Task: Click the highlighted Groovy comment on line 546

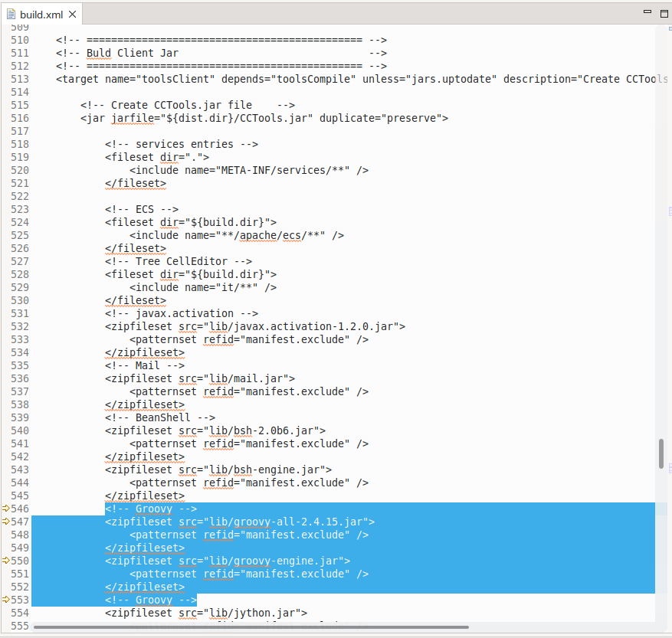Action: tap(152, 508)
